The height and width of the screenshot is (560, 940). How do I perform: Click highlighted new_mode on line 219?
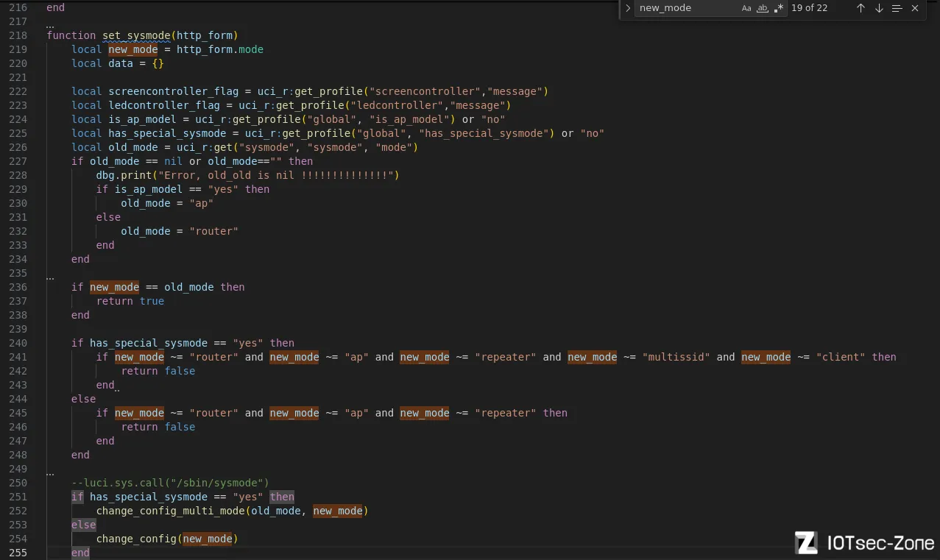tap(133, 49)
